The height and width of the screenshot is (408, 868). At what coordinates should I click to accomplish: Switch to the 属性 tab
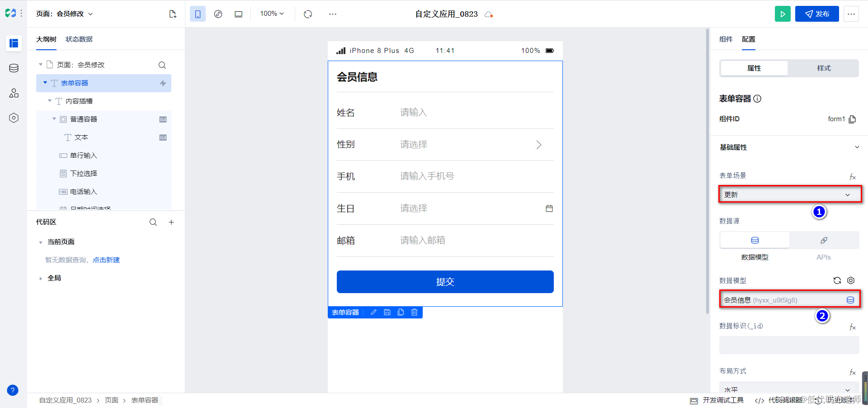tap(754, 68)
